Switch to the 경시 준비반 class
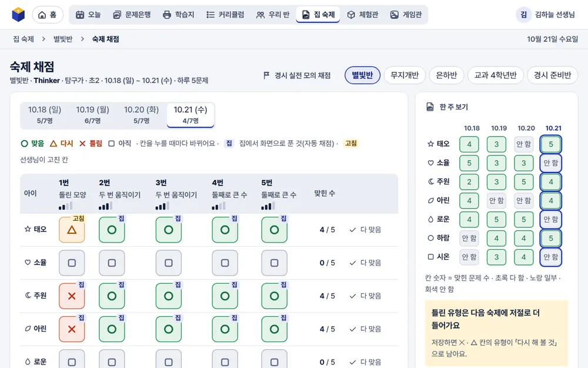 point(552,75)
